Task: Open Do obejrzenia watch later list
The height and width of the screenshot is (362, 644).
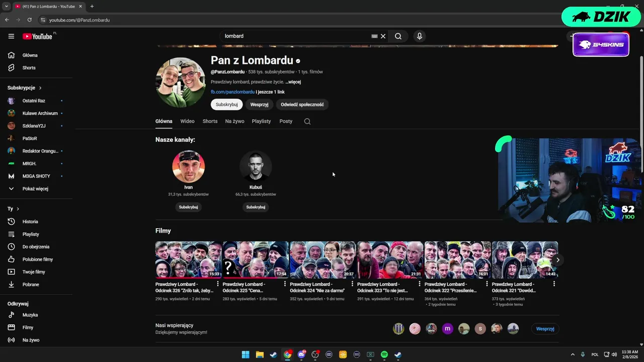Action: (x=36, y=247)
